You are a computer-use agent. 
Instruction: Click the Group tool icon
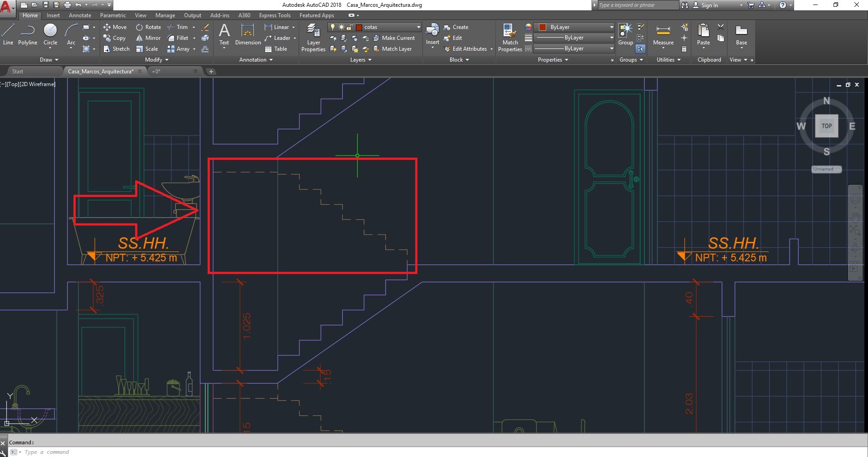point(626,34)
